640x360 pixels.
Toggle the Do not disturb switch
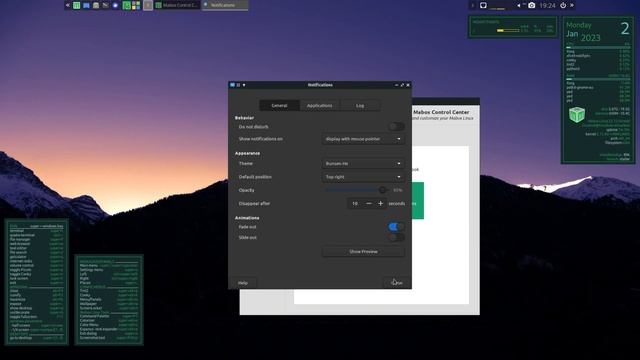pyautogui.click(x=396, y=127)
